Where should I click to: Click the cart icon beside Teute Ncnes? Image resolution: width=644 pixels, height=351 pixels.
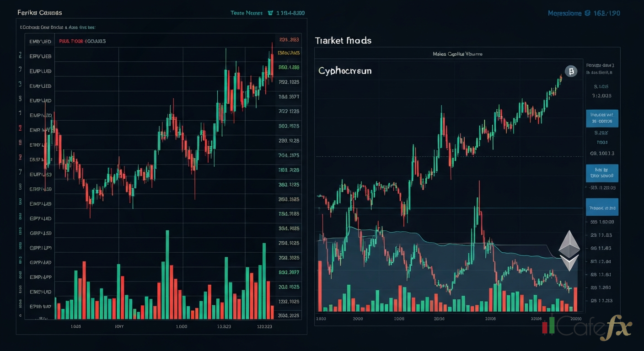270,13
